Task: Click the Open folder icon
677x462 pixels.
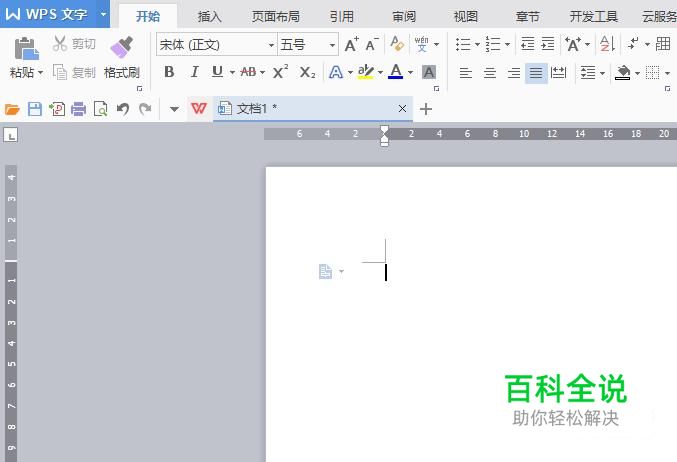Action: click(x=12, y=109)
